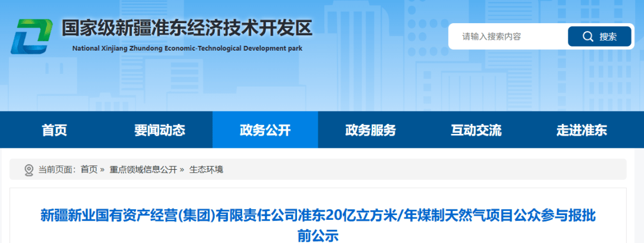Open the 首页 navigation tab

54,130
